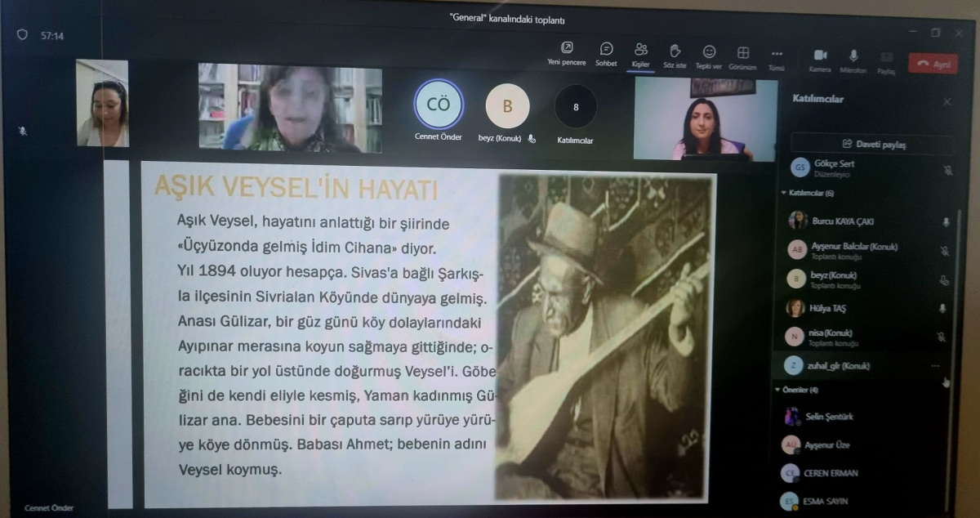Click the muted microphone indicator at left edge
The height and width of the screenshot is (518, 980).
(x=23, y=131)
